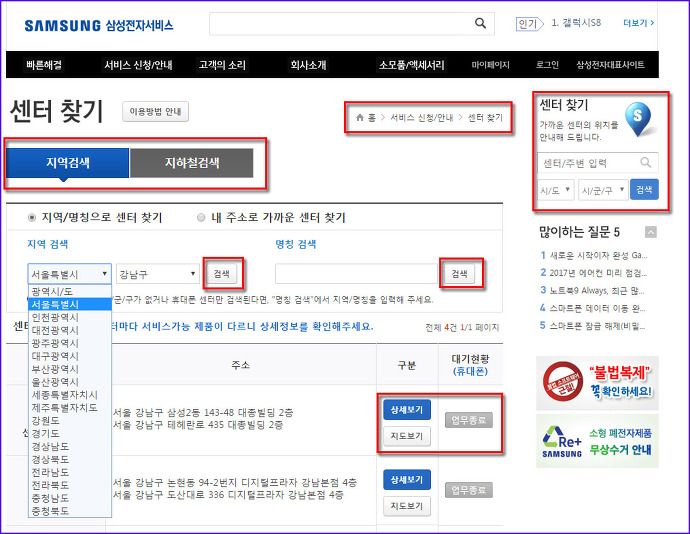Click 상세보기 for 논현동 center

[407, 480]
